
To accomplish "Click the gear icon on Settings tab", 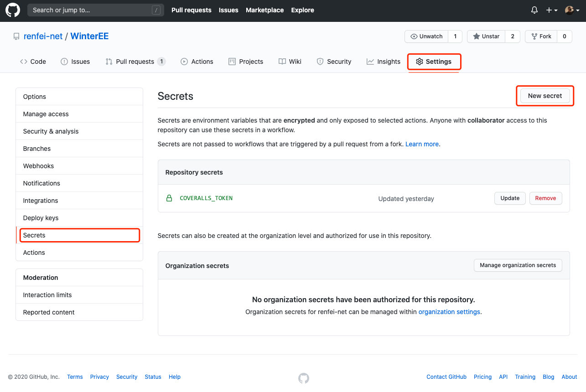I will pyautogui.click(x=420, y=62).
